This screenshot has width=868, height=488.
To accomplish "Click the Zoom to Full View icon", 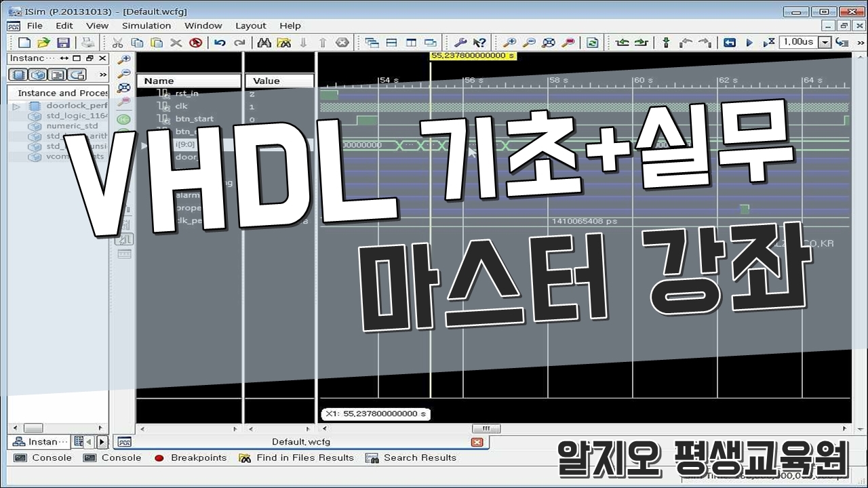I will [x=549, y=42].
